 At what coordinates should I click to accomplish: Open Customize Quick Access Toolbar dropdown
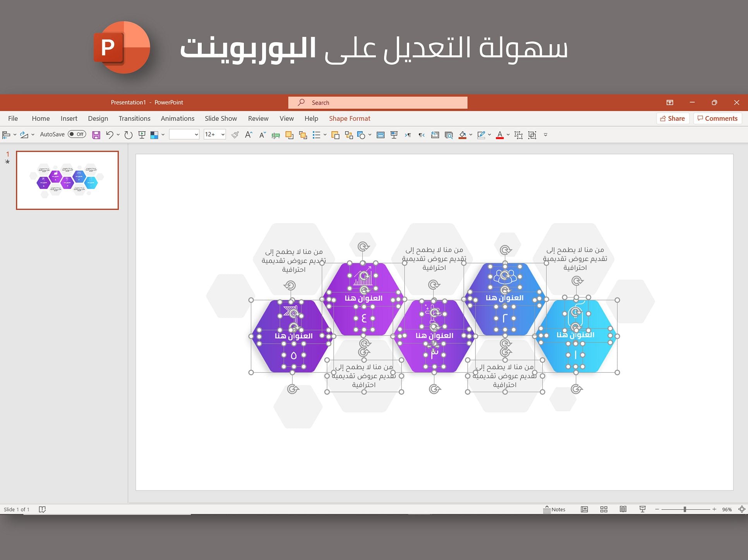click(546, 135)
